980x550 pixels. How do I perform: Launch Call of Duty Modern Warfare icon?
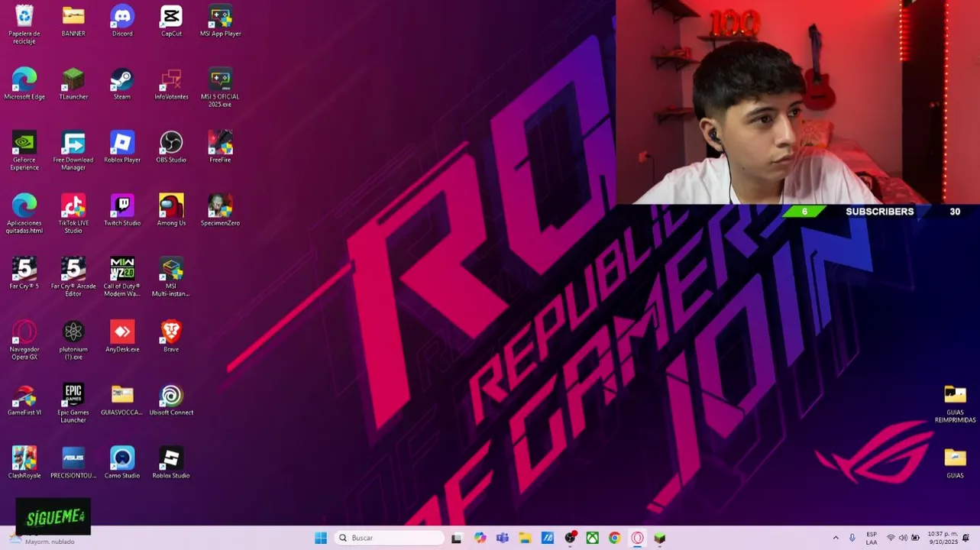tap(122, 277)
